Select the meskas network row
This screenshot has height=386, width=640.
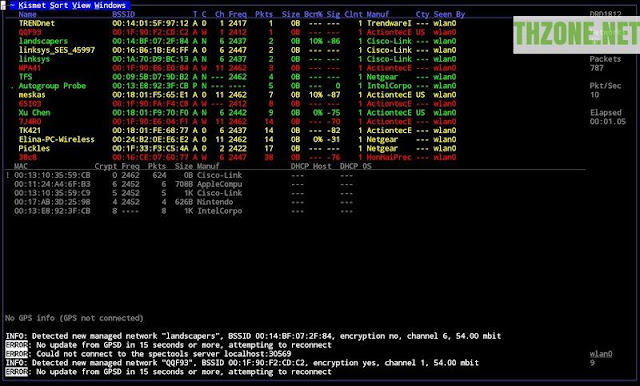pos(238,95)
